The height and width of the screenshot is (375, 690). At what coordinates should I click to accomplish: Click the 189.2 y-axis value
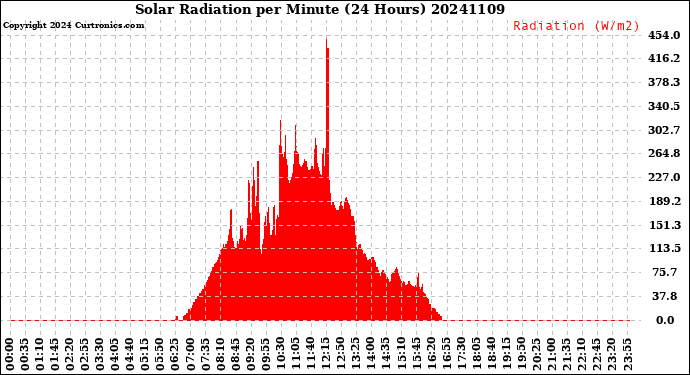[664, 201]
